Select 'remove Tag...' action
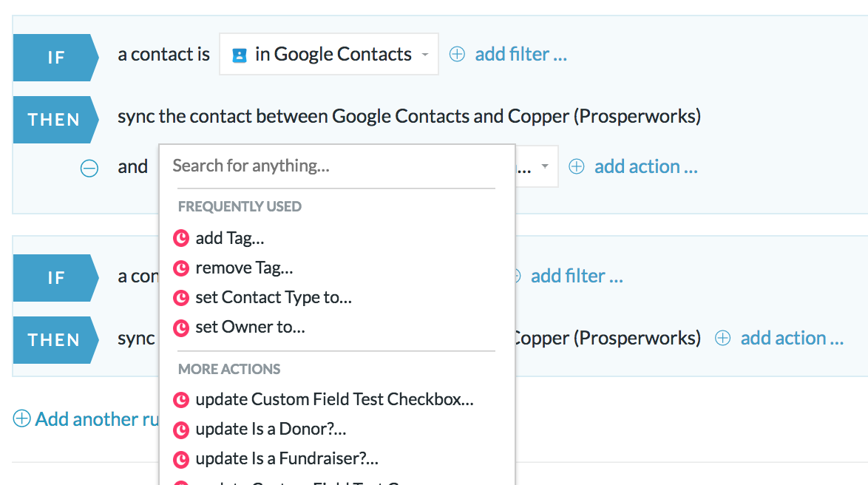This screenshot has width=868, height=485. (244, 268)
